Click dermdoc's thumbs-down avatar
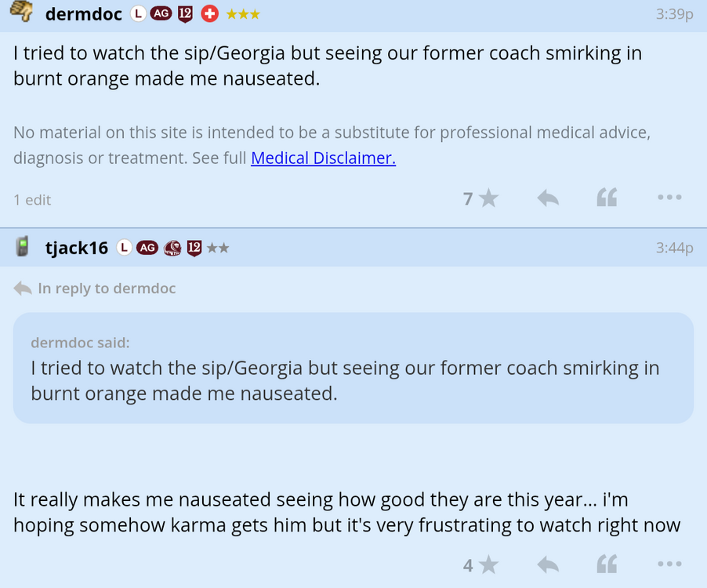707x588 pixels. (x=20, y=13)
